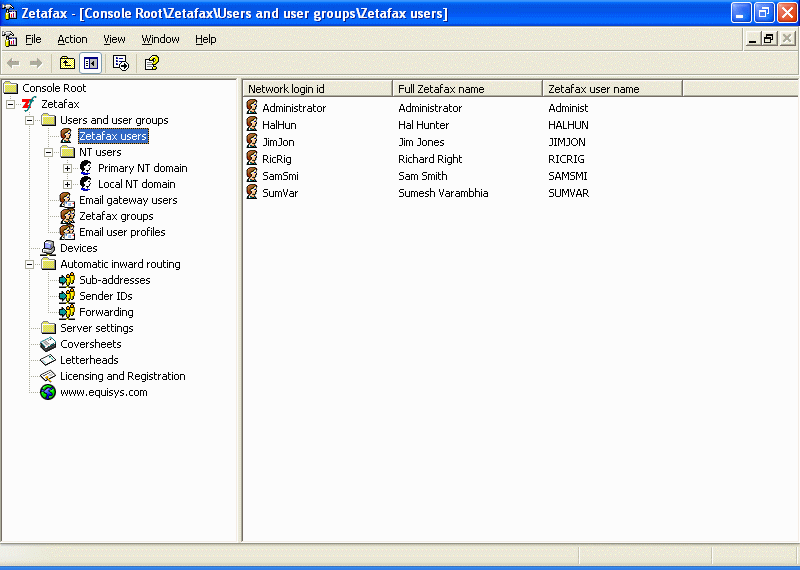Select Automatic inward routing tree label
The width and height of the screenshot is (800, 570).
(x=120, y=264)
